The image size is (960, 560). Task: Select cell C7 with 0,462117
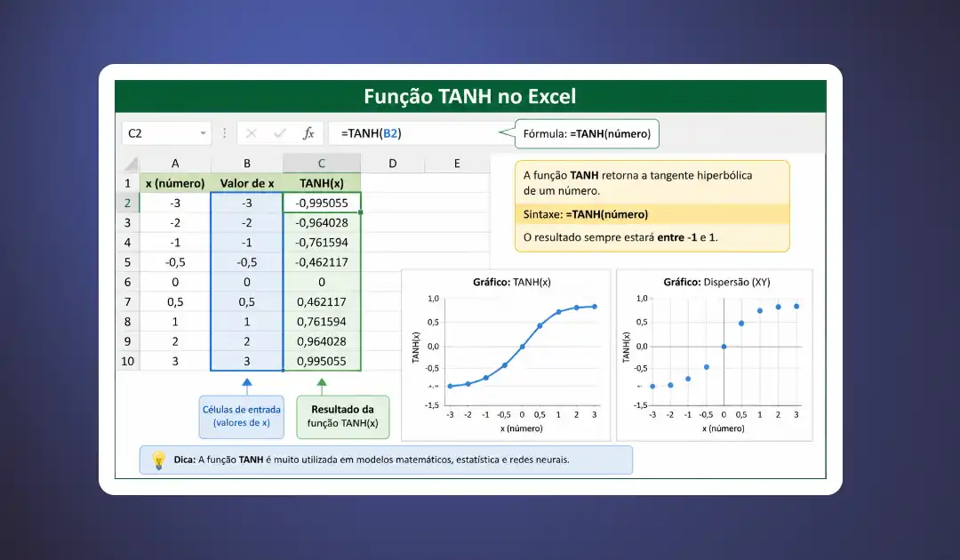pyautogui.click(x=322, y=301)
